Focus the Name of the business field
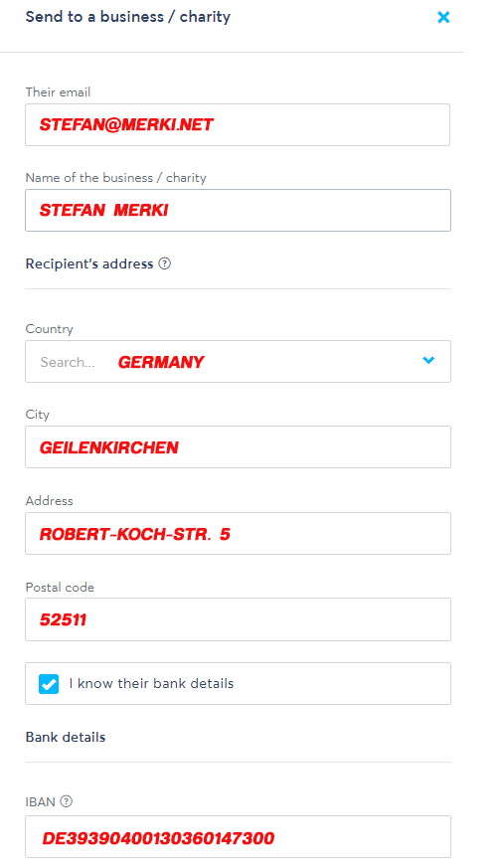The width and height of the screenshot is (497, 868). point(238,211)
